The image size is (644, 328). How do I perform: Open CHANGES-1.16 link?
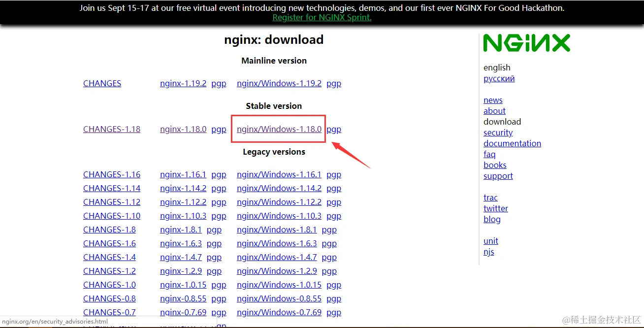tap(112, 174)
